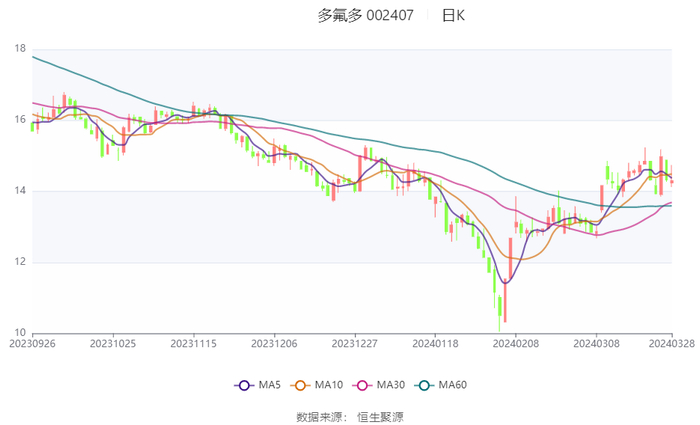Pick the 20231206 date on the axis
Screen dimensions: 700x425
275,343
